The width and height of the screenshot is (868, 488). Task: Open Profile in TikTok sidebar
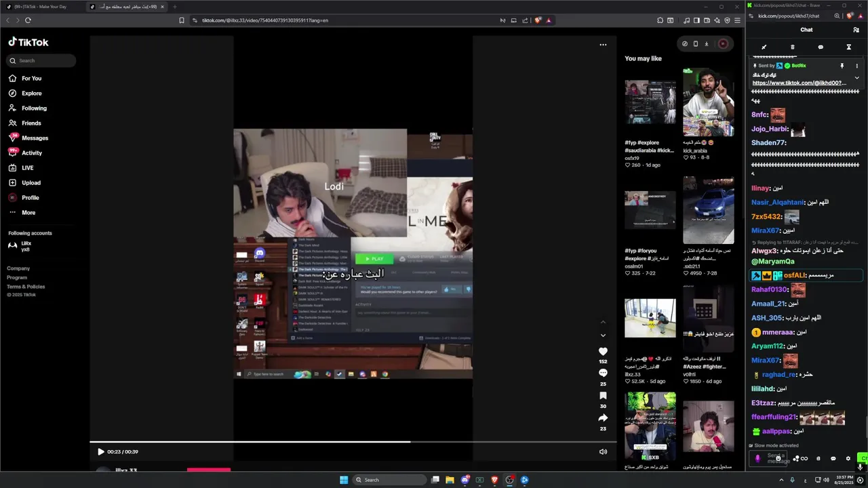[x=24, y=197]
